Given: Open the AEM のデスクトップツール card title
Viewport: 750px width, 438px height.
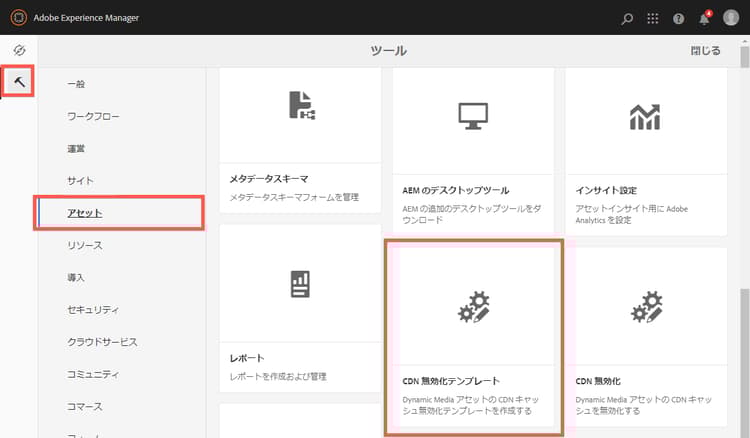Looking at the screenshot, I should pyautogui.click(x=455, y=190).
